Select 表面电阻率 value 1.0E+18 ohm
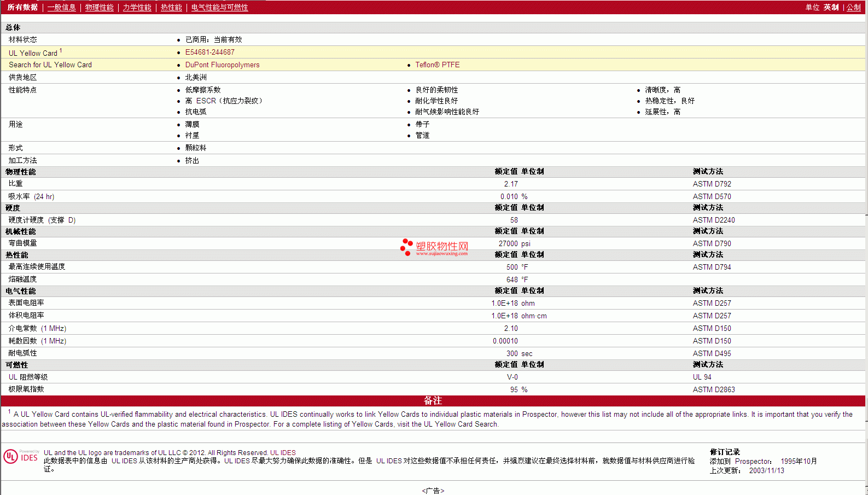The image size is (868, 495). (513, 303)
